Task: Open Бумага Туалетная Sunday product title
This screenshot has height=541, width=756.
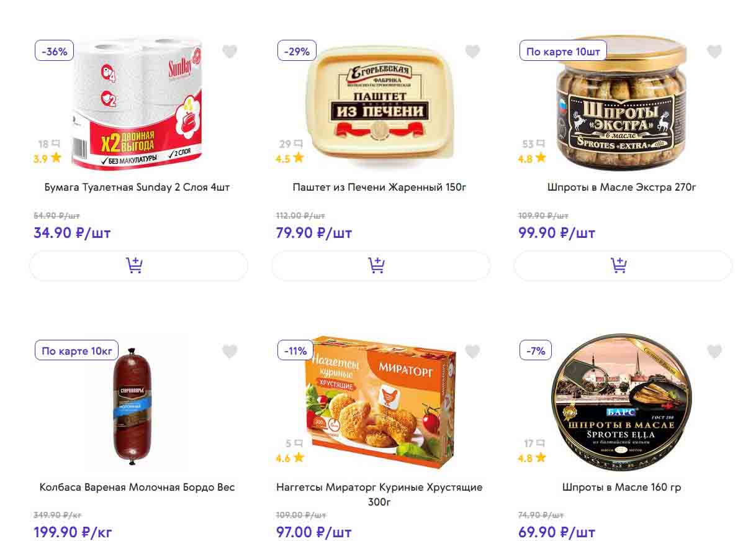Action: [x=137, y=187]
